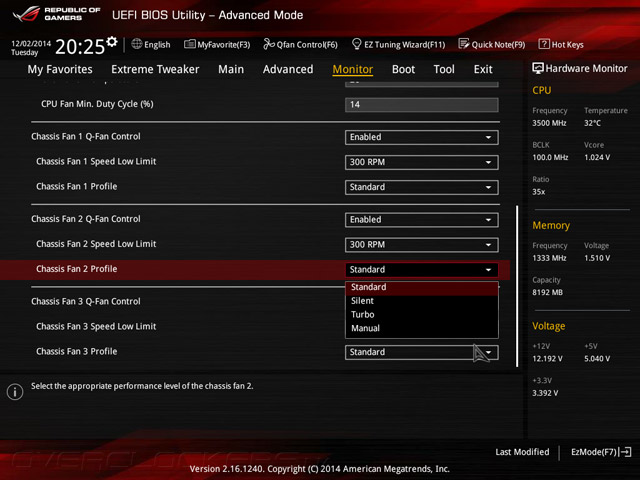Viewport: 640px width, 480px height.
Task: Open the Tool tab
Action: tap(444, 69)
